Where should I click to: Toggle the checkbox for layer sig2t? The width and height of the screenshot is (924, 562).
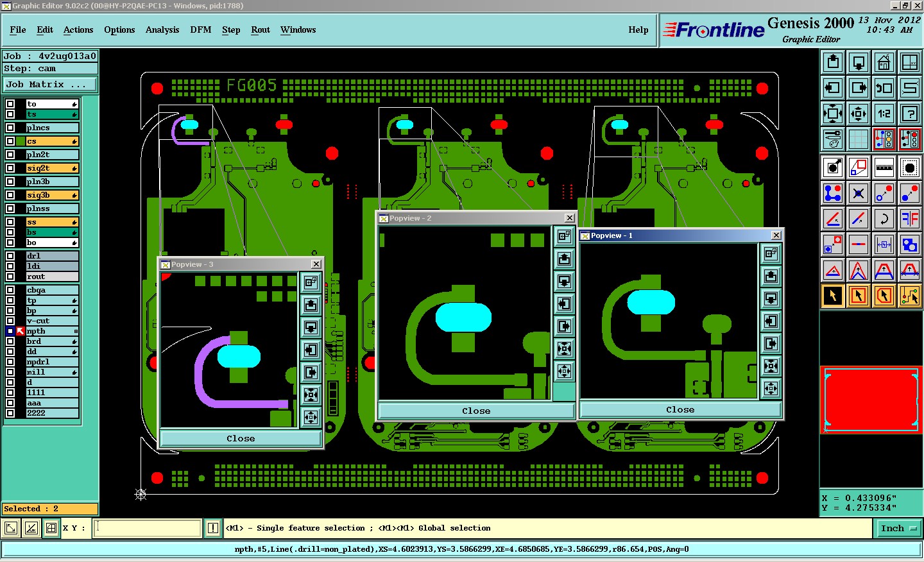click(10, 168)
